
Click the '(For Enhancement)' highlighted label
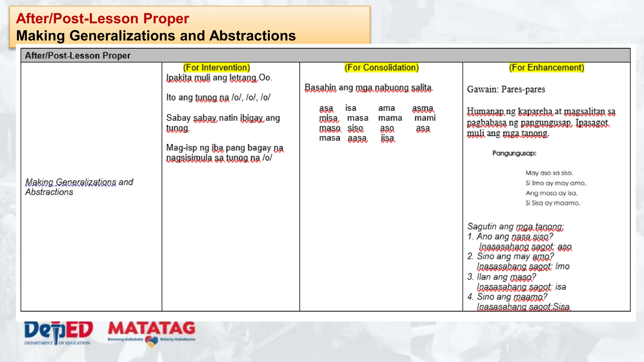546,68
